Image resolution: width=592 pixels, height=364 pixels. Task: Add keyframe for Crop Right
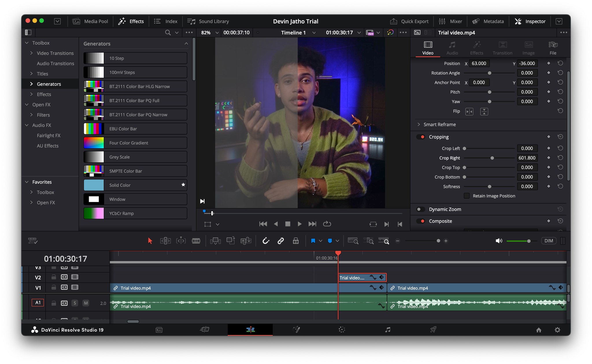(x=549, y=158)
